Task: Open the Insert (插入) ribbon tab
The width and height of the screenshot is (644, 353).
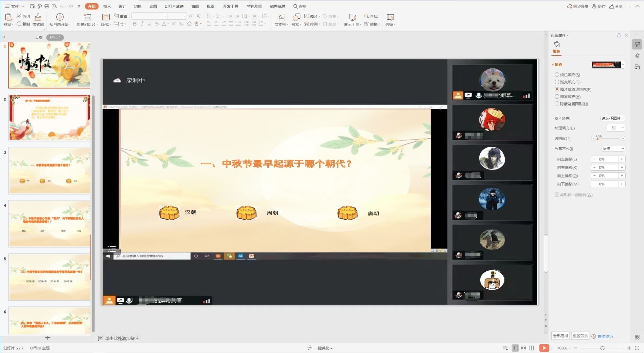Action: (107, 6)
